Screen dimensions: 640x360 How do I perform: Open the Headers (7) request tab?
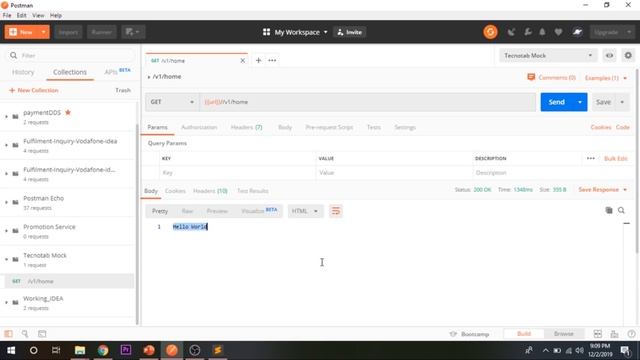click(246, 127)
